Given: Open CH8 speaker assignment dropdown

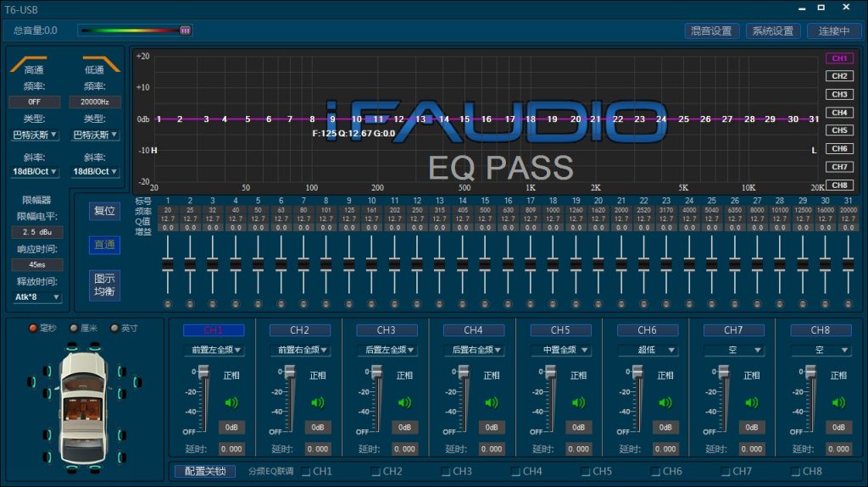Looking at the screenshot, I should (821, 350).
